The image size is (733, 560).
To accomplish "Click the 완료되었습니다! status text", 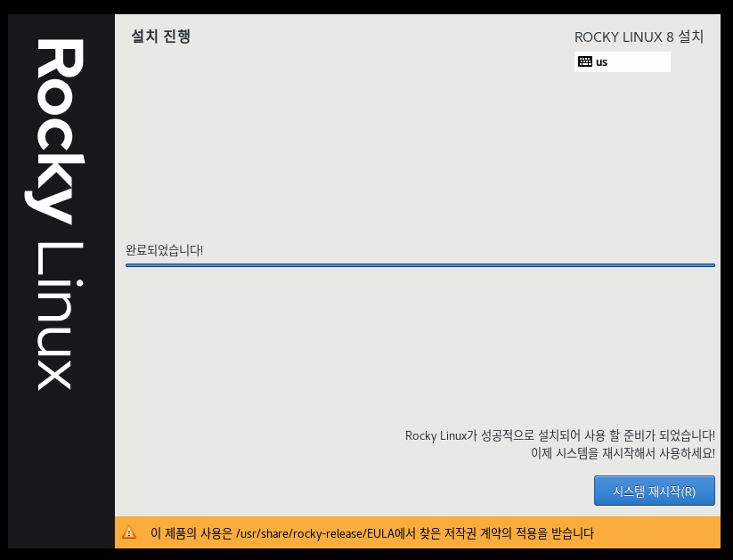I will 164,250.
